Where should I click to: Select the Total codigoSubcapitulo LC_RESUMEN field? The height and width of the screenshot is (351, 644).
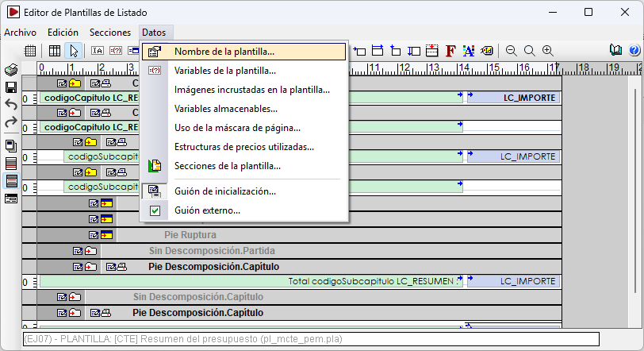(x=251, y=282)
